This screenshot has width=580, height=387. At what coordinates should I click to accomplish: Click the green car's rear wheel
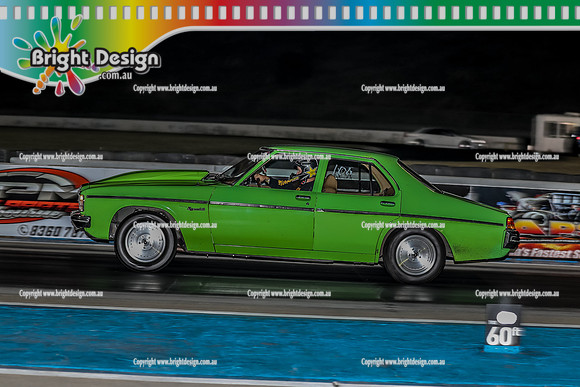[415, 256]
